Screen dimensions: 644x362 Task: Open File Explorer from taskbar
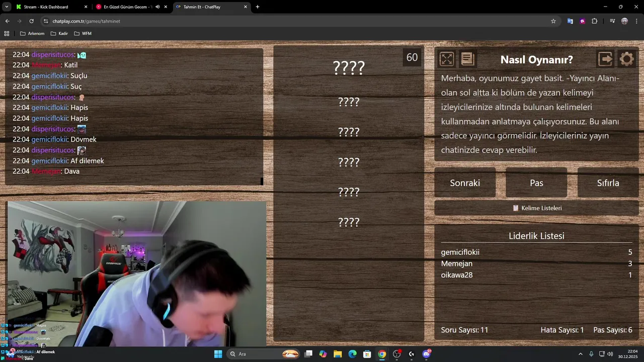tap(338, 354)
